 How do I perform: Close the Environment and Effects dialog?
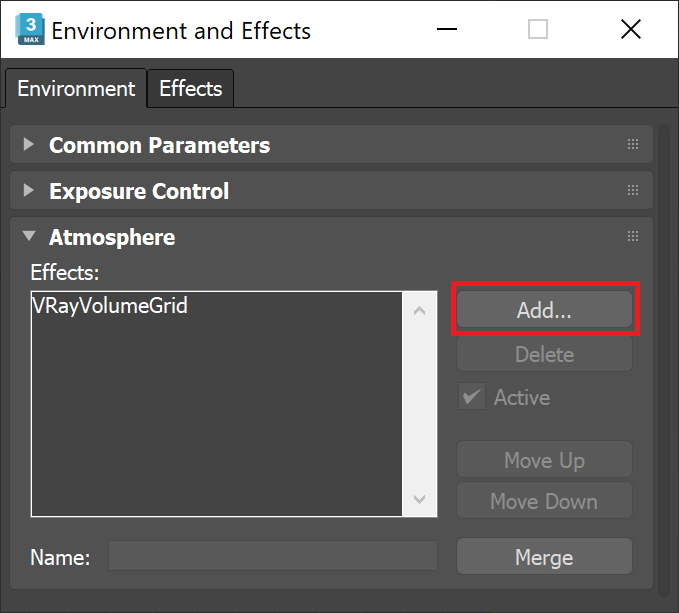(x=630, y=29)
